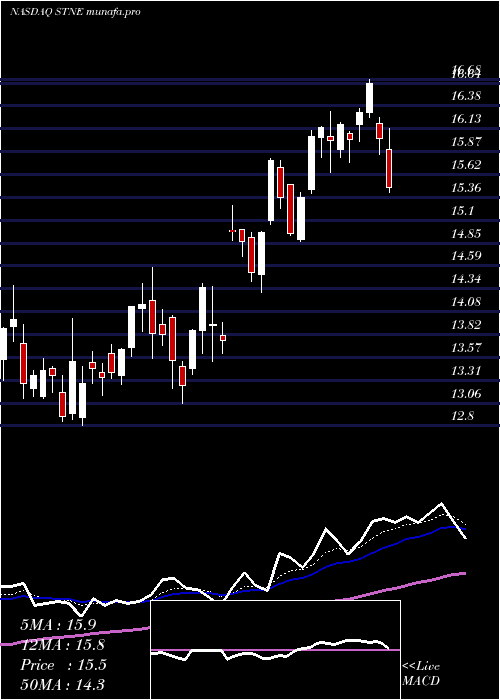Click the 12MA : 15.8 legend value
This screenshot has width=500, height=700.
63,645
